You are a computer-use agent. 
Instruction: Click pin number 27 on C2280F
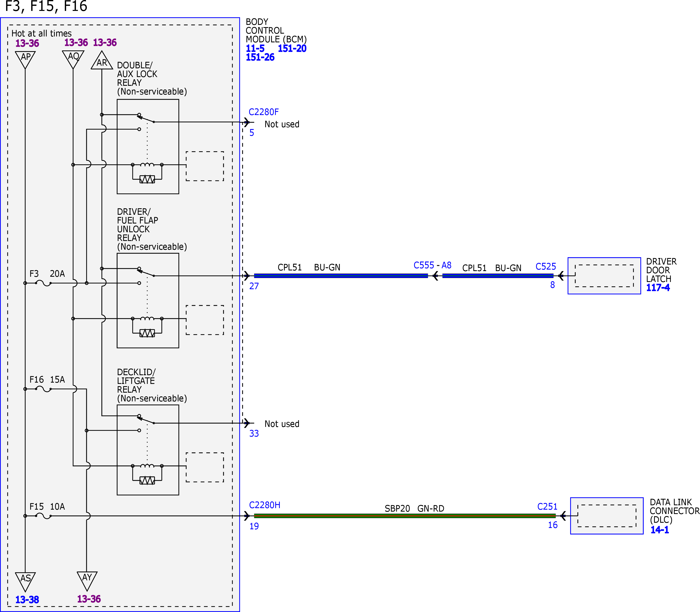254,286
